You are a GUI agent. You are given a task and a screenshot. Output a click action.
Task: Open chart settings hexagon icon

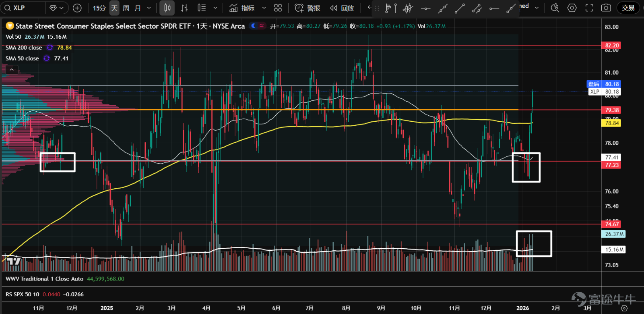point(572,8)
